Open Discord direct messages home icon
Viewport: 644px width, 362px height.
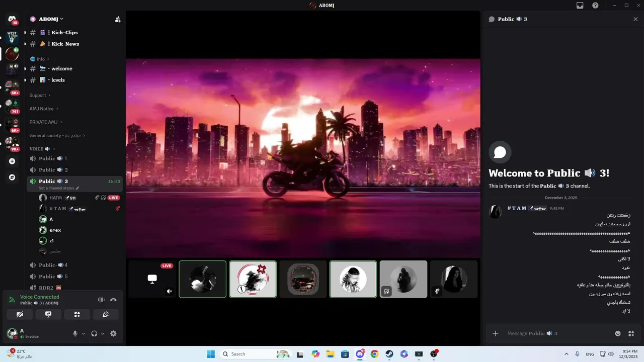12,19
